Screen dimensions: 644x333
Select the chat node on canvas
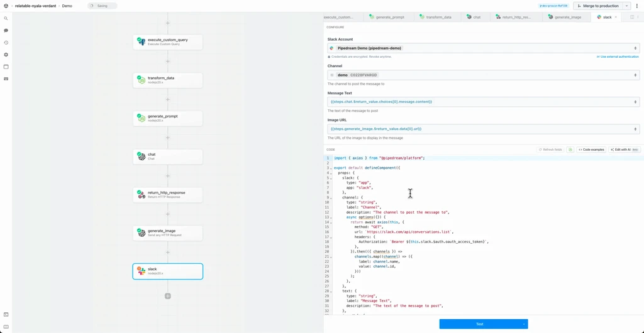[x=167, y=156]
